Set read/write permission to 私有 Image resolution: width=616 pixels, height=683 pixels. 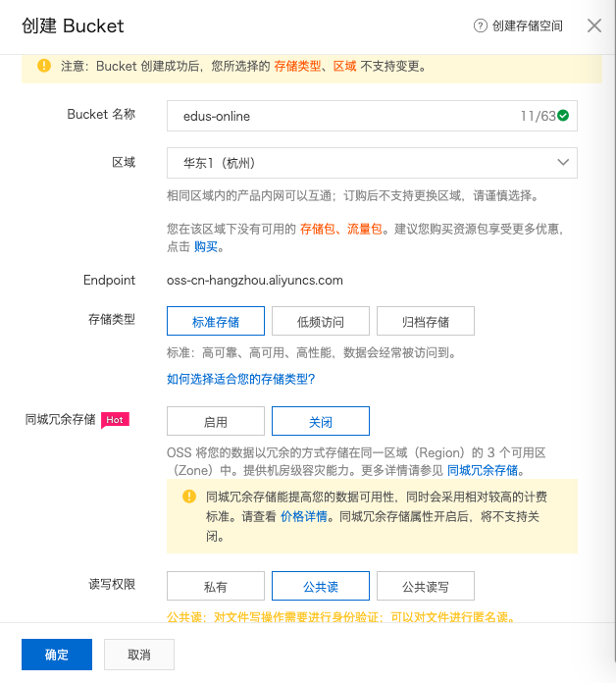pyautogui.click(x=215, y=586)
